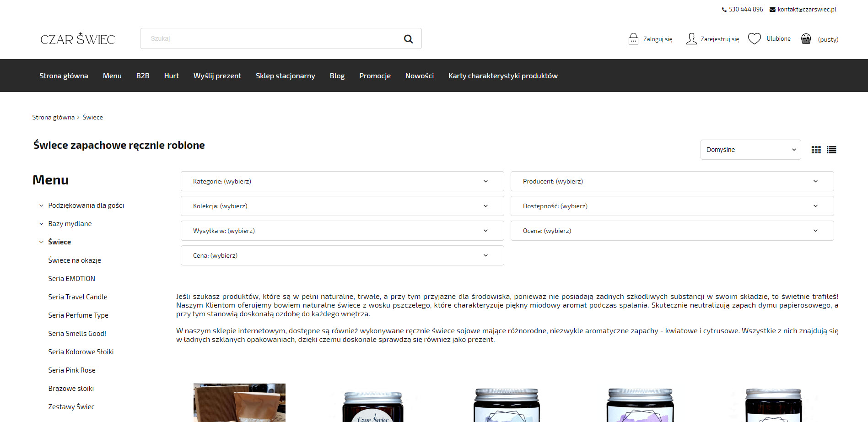Open the shopping basket icon
Screen dimensions: 868x422
806,39
